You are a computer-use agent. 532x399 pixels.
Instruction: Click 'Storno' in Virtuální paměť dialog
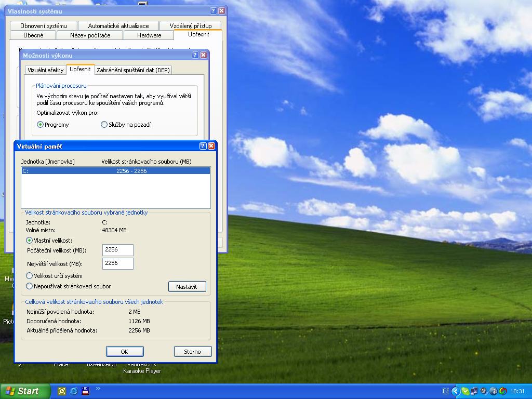(192, 352)
